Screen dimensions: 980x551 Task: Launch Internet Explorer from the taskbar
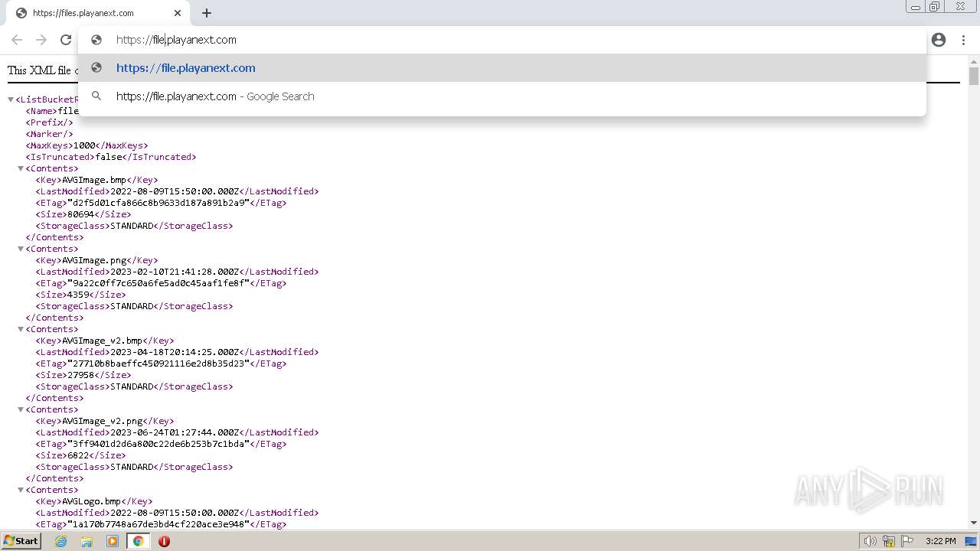click(x=61, y=541)
